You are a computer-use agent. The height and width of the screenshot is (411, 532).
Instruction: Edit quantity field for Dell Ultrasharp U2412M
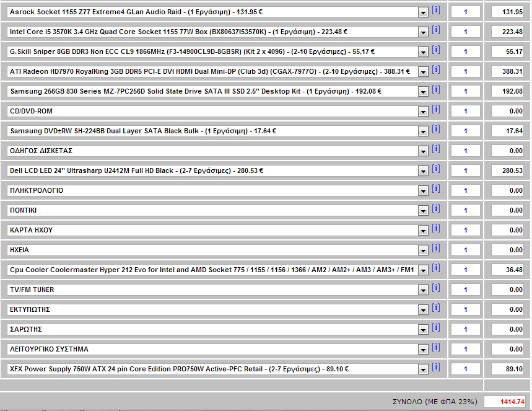pyautogui.click(x=466, y=170)
